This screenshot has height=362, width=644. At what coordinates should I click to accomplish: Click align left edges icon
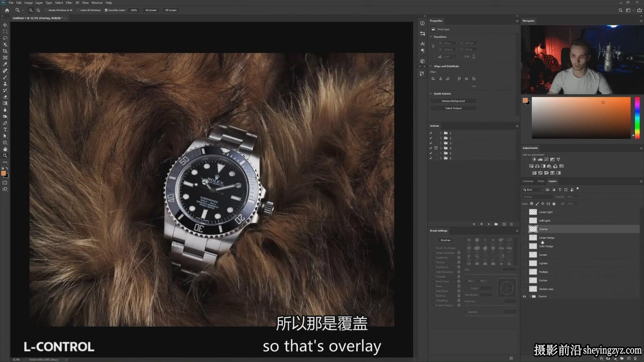(x=434, y=78)
